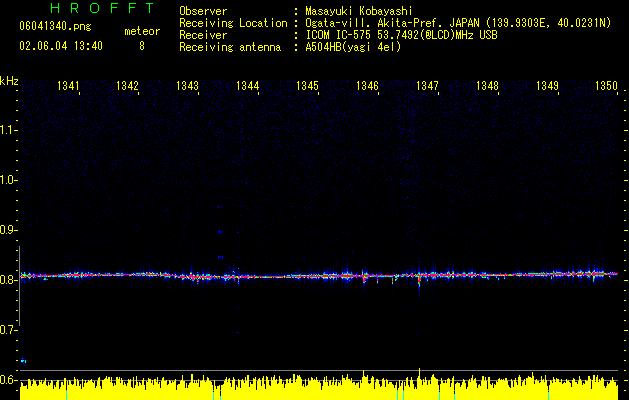Click the 1341 time marker
This screenshot has height=400, width=629.
(x=68, y=85)
